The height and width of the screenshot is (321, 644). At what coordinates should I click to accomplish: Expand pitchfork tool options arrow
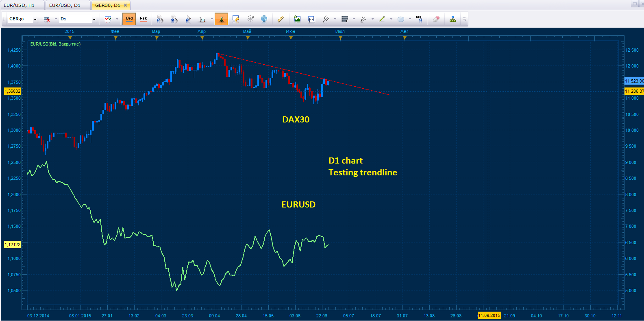pos(335,19)
